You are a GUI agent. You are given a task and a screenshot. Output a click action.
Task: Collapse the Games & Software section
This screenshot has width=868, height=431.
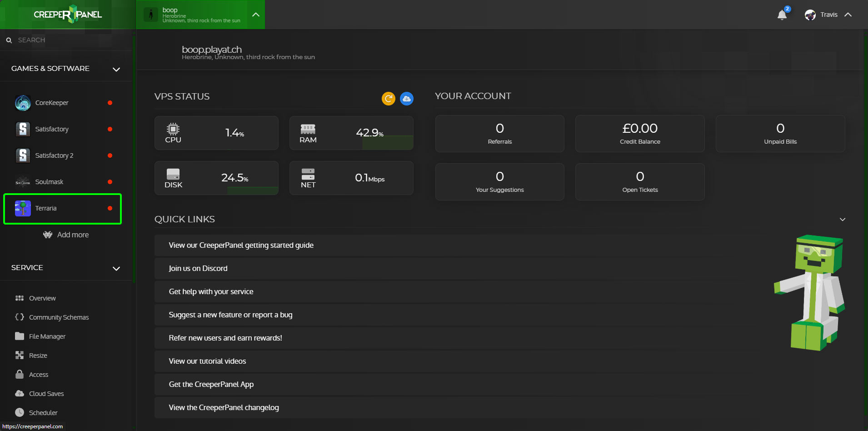[116, 69]
